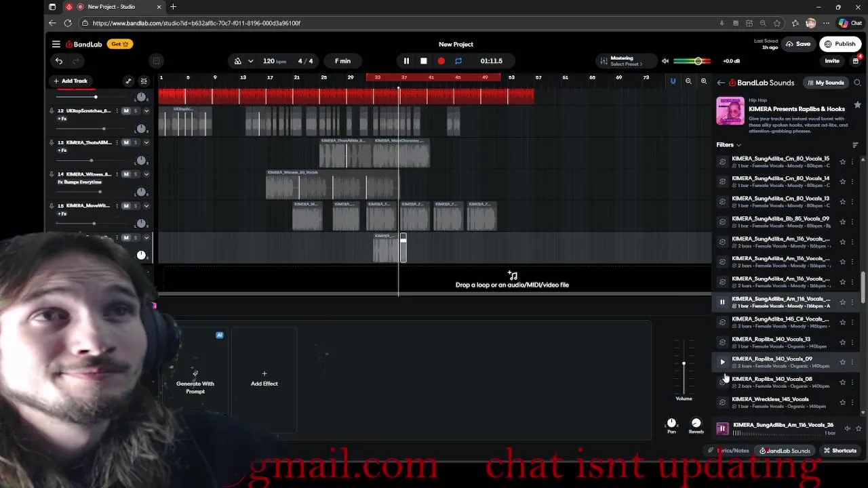The width and height of the screenshot is (868, 488).
Task: Expand track 14 options chevron
Action: point(146,174)
